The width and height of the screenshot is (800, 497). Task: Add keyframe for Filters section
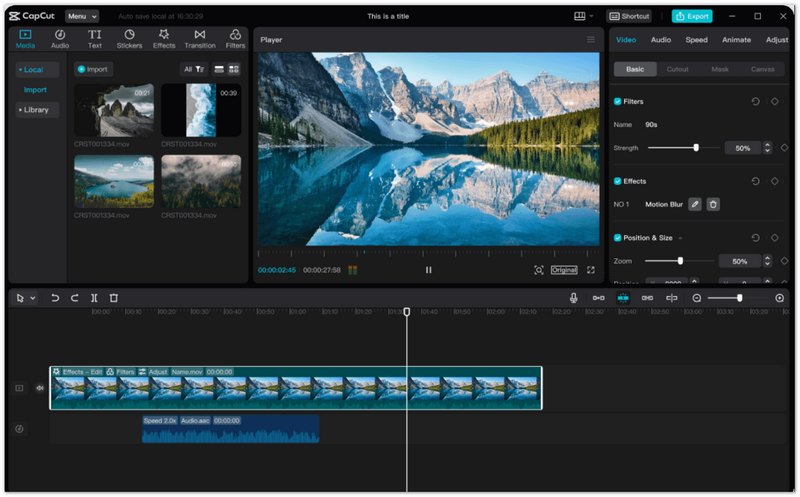pyautogui.click(x=774, y=102)
